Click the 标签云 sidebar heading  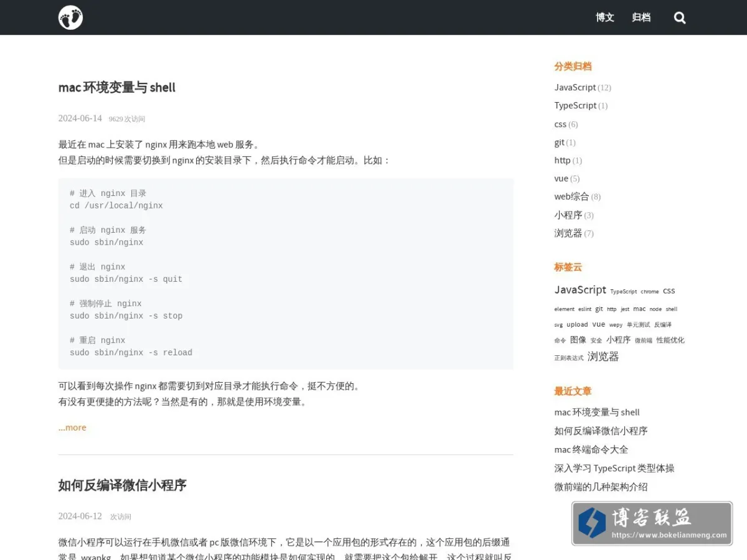click(x=568, y=267)
